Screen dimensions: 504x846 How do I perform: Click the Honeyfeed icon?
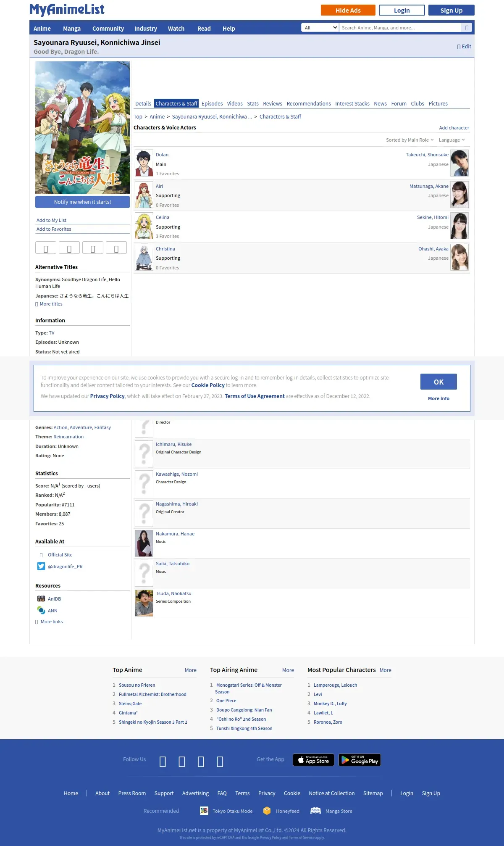point(267,811)
